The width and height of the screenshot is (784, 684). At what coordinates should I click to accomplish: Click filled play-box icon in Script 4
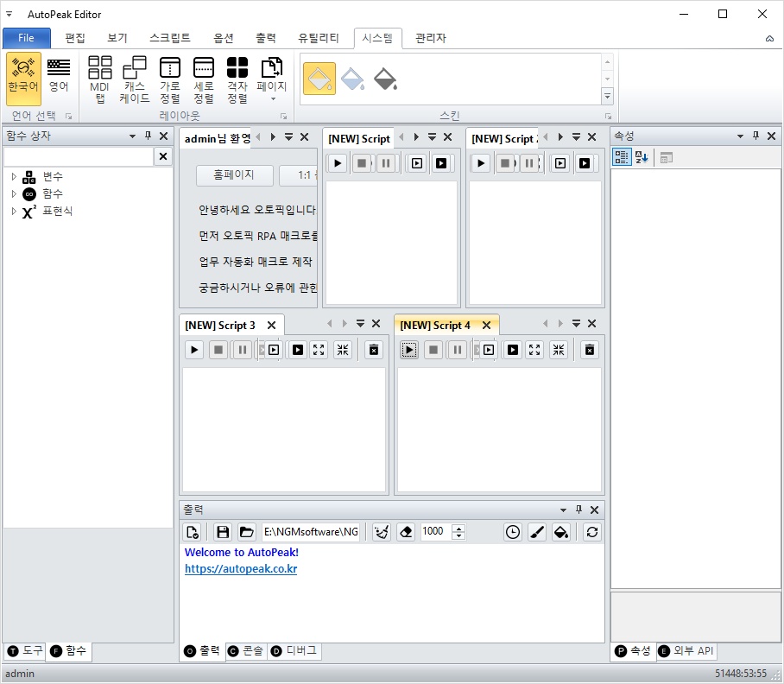513,350
